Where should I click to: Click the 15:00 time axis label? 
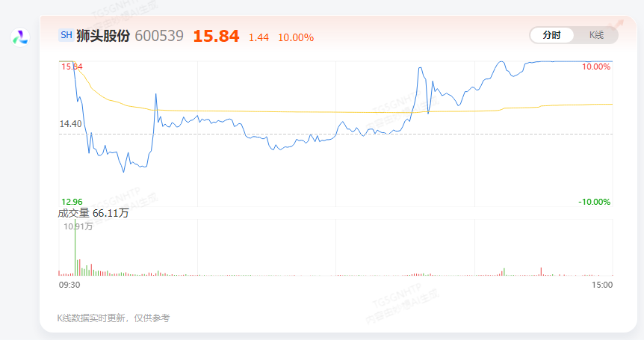tap(602, 285)
